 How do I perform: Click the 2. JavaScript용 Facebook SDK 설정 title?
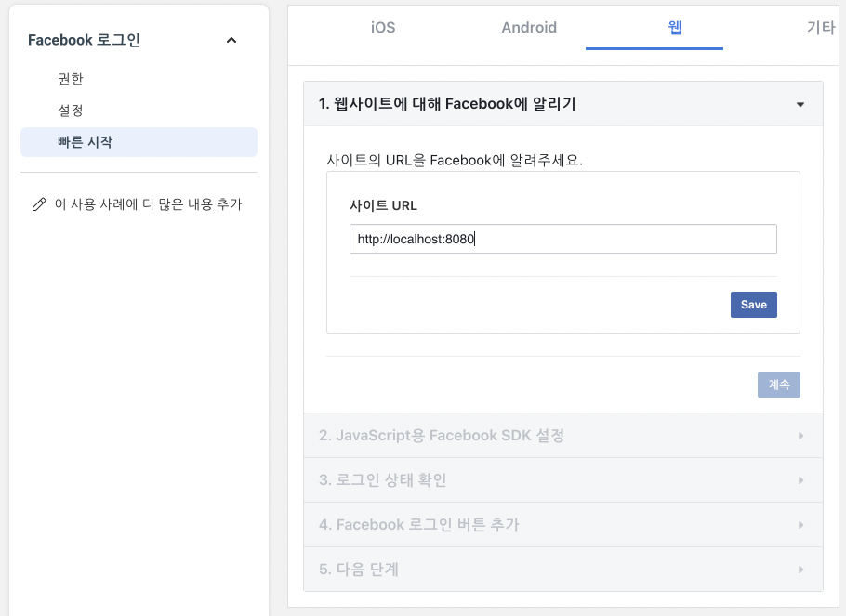pos(442,436)
